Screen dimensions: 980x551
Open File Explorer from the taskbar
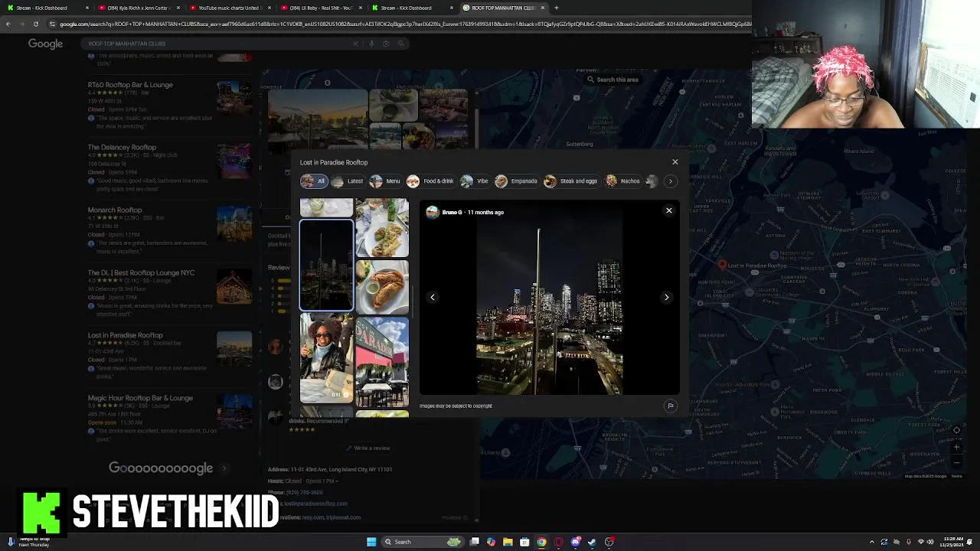pos(508,542)
